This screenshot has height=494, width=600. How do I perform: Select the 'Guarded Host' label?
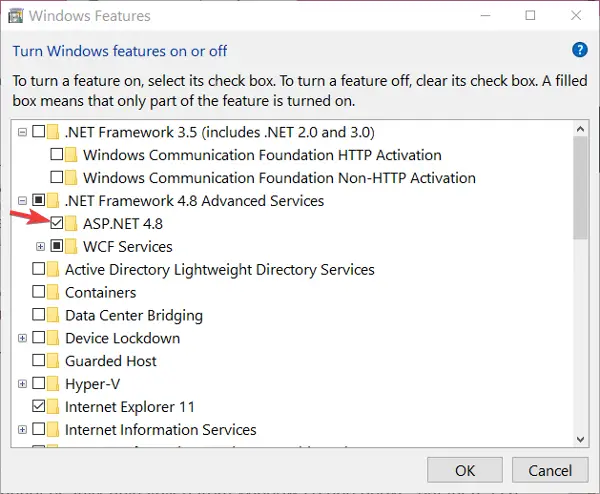tap(111, 361)
